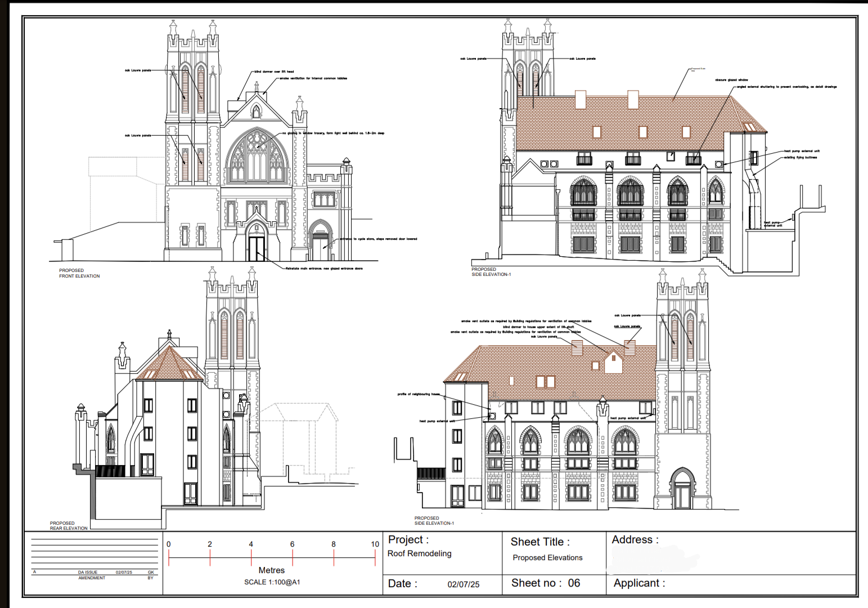868x608 pixels.
Task: Click the front elevation arched tracery window
Action: coord(257,156)
